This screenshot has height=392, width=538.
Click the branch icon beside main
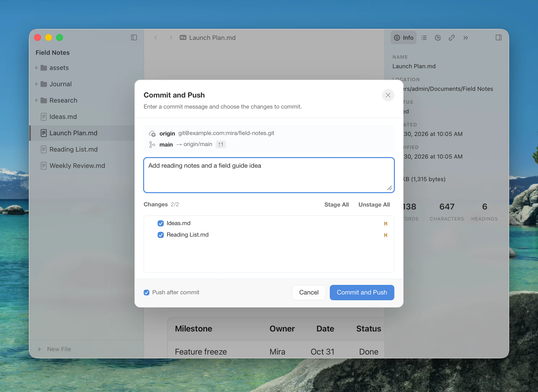click(x=152, y=144)
